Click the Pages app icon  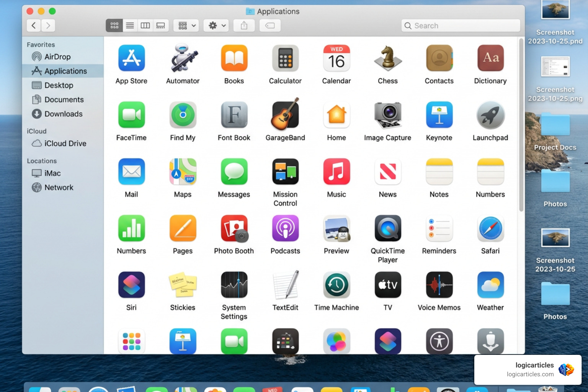(x=183, y=228)
